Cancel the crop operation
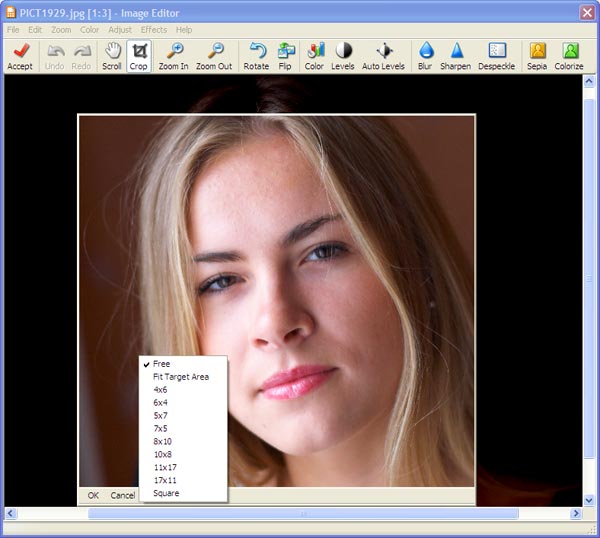 pyautogui.click(x=123, y=496)
